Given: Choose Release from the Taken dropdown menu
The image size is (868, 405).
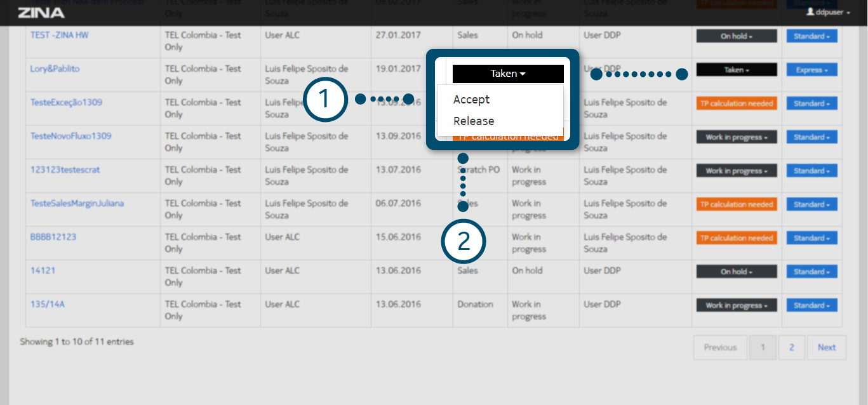Looking at the screenshot, I should coord(474,121).
